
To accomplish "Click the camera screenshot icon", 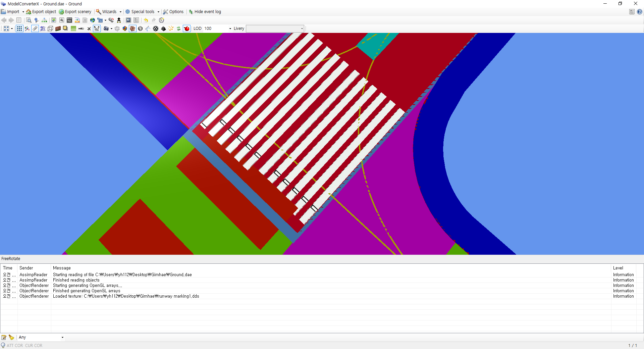I will 106,29.
